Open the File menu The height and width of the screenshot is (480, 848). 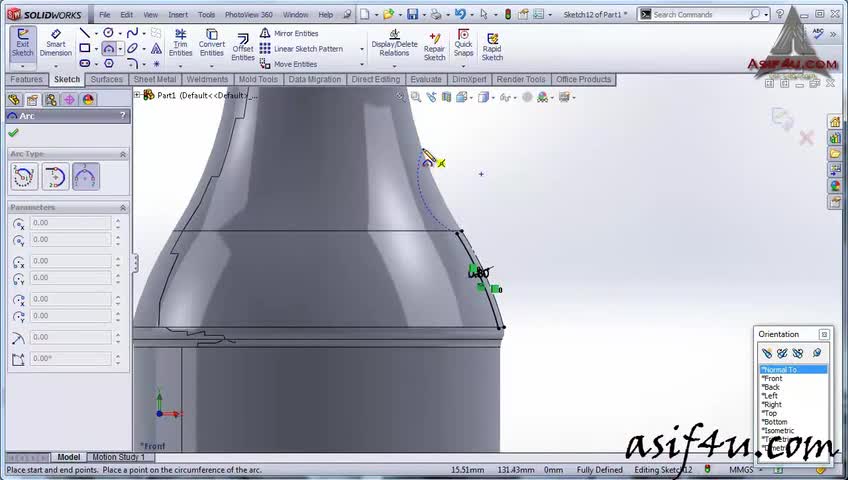[104, 15]
